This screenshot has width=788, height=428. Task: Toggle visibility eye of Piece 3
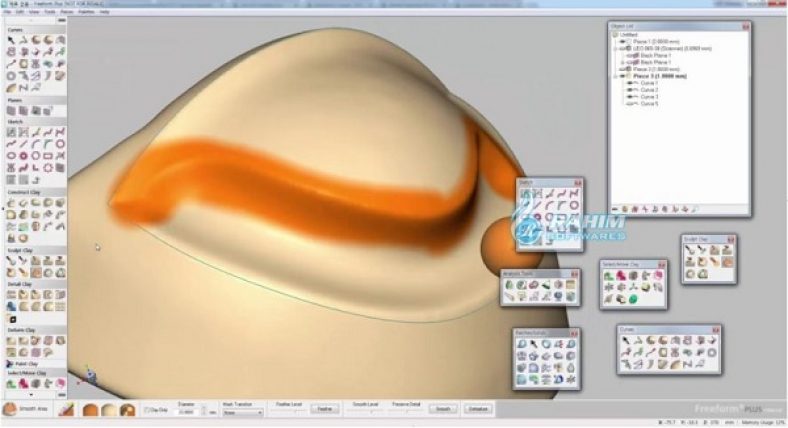(622, 76)
